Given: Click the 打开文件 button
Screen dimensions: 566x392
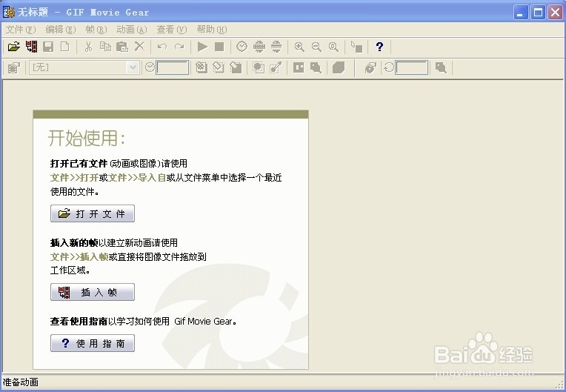Looking at the screenshot, I should tap(93, 213).
